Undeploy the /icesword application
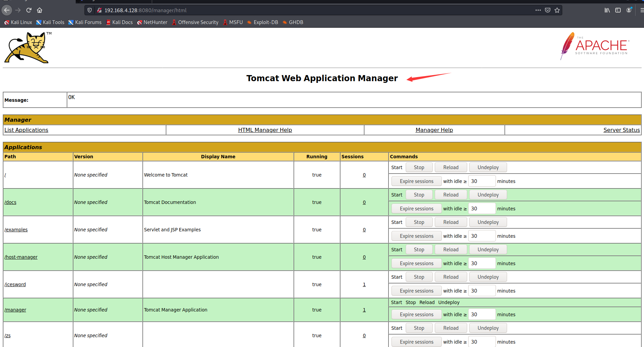 [488, 277]
